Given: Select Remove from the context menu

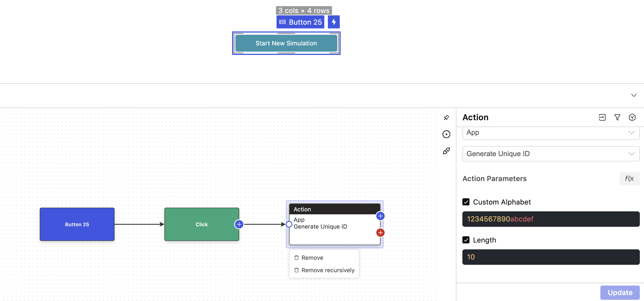Looking at the screenshot, I should [x=312, y=258].
